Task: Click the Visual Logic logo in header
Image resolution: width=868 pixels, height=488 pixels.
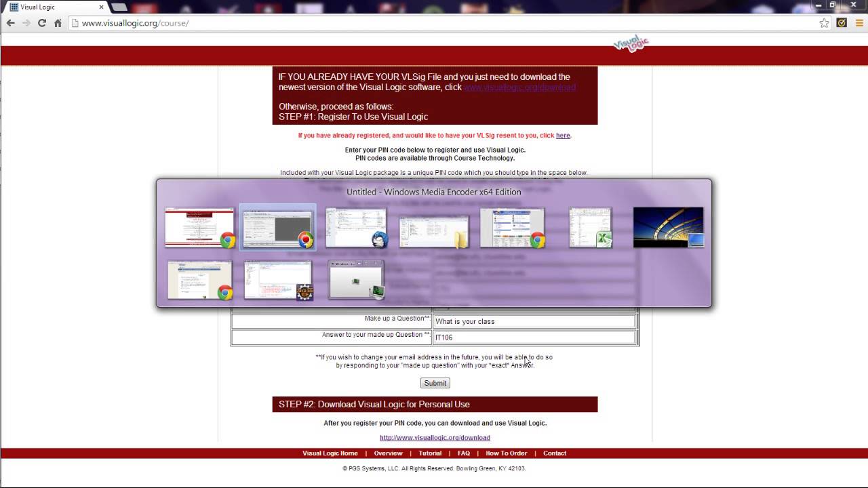Action: pyautogui.click(x=631, y=44)
